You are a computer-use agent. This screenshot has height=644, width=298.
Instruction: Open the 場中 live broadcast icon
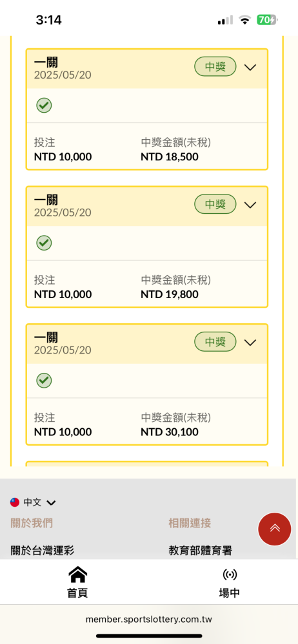pyautogui.click(x=229, y=574)
